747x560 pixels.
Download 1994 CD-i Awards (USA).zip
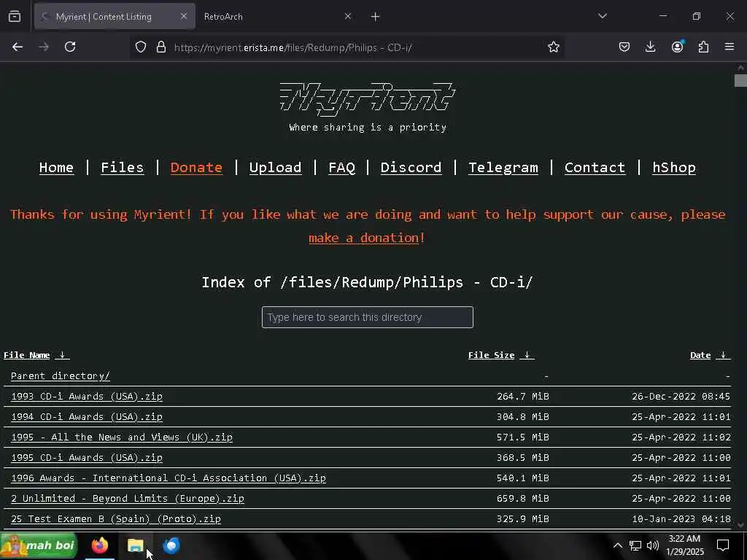tap(87, 416)
